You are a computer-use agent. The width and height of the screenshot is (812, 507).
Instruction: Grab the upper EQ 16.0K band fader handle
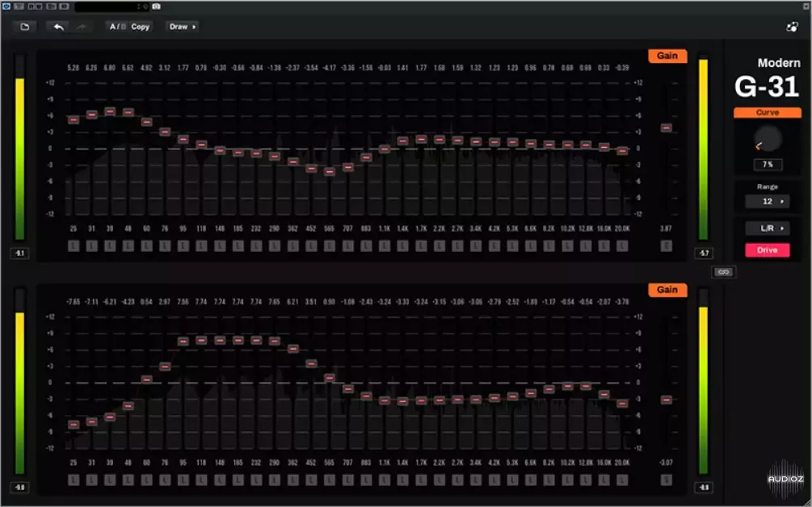604,147
